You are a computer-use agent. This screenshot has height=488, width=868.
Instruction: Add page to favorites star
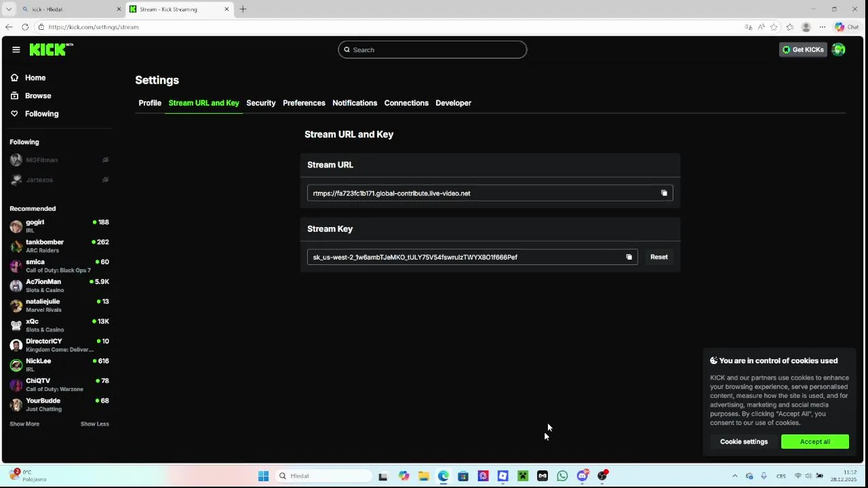point(774,27)
